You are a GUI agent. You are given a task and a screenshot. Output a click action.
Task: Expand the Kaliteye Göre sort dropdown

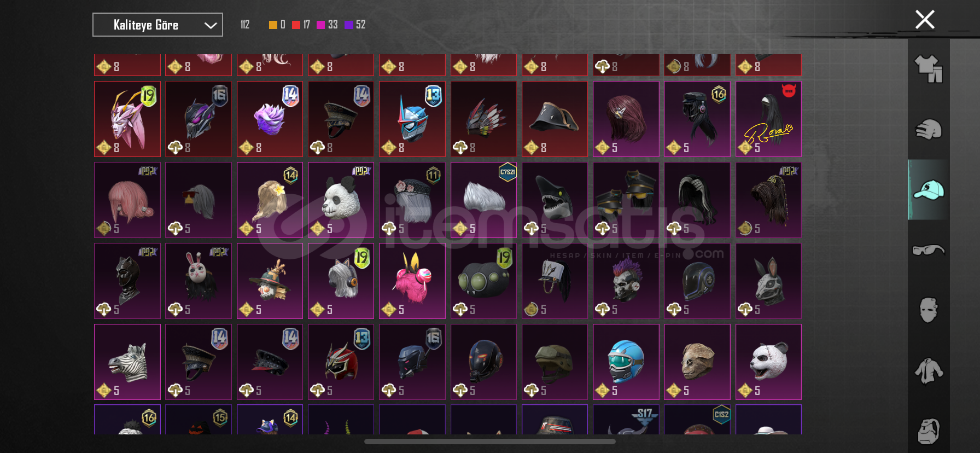pos(157,25)
